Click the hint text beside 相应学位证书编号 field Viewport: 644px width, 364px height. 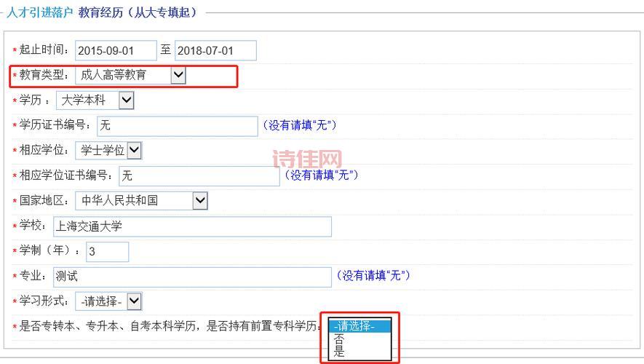[x=322, y=175]
